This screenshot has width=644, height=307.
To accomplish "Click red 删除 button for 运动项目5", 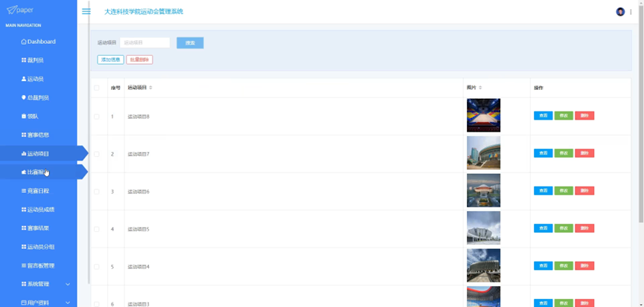I will point(584,228).
